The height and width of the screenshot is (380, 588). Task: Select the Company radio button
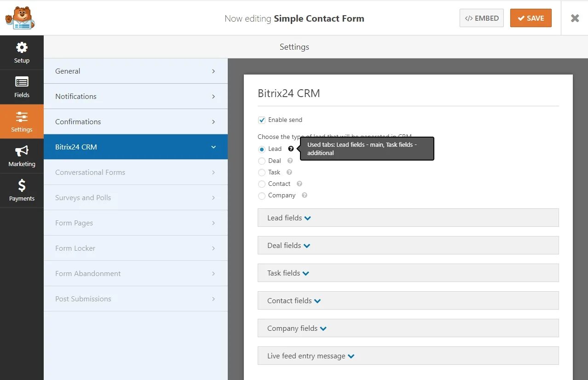(x=262, y=196)
